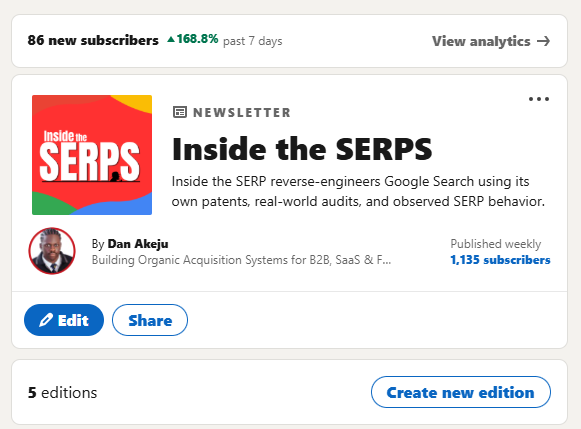This screenshot has width=581, height=429.
Task: Click the newsletter icon beside NEWSLETTER label
Action: [x=180, y=112]
